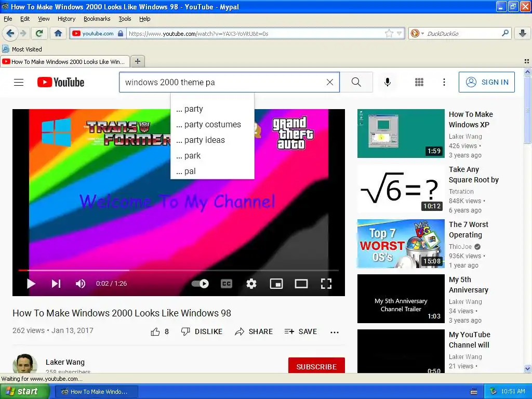Play the video
This screenshot has width=532, height=399.
(31, 284)
